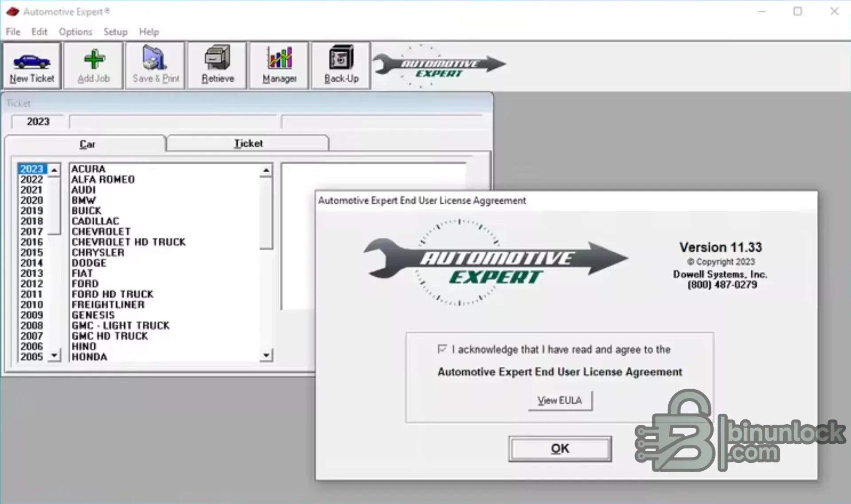Click the View EULA button

coord(560,400)
